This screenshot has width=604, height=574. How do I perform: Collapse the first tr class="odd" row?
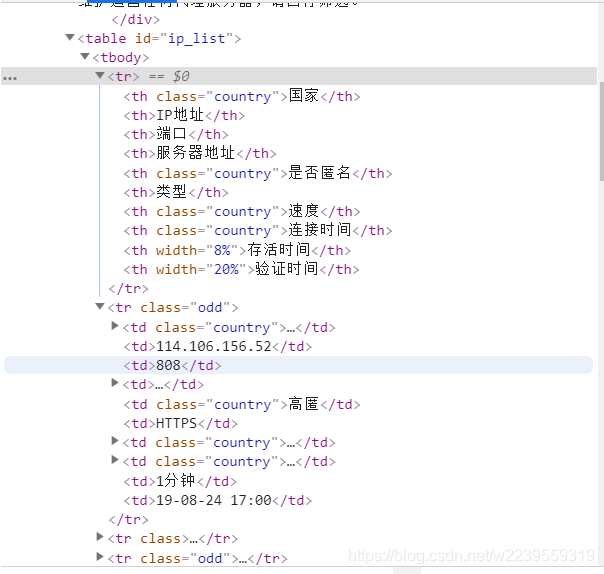click(100, 306)
